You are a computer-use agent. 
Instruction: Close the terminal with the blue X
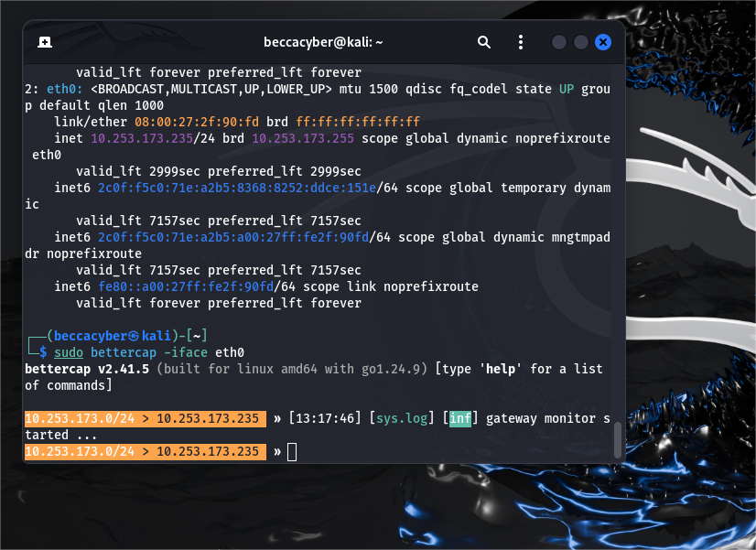click(x=603, y=42)
